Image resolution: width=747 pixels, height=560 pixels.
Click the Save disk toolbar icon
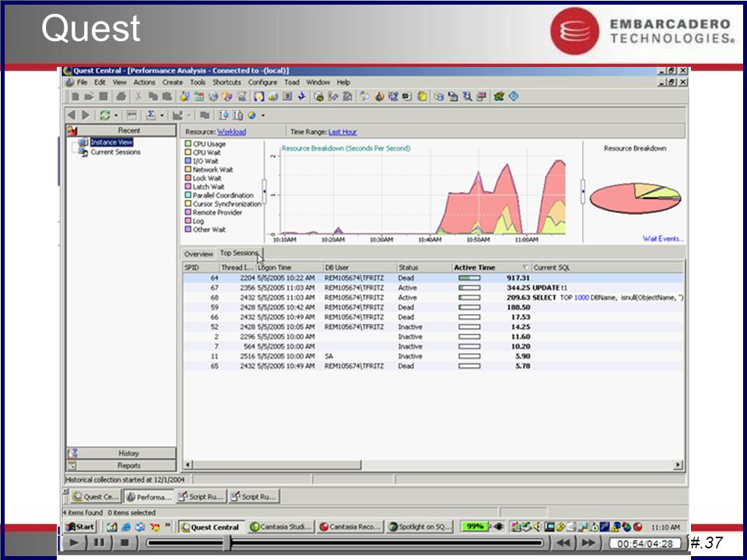click(x=103, y=96)
